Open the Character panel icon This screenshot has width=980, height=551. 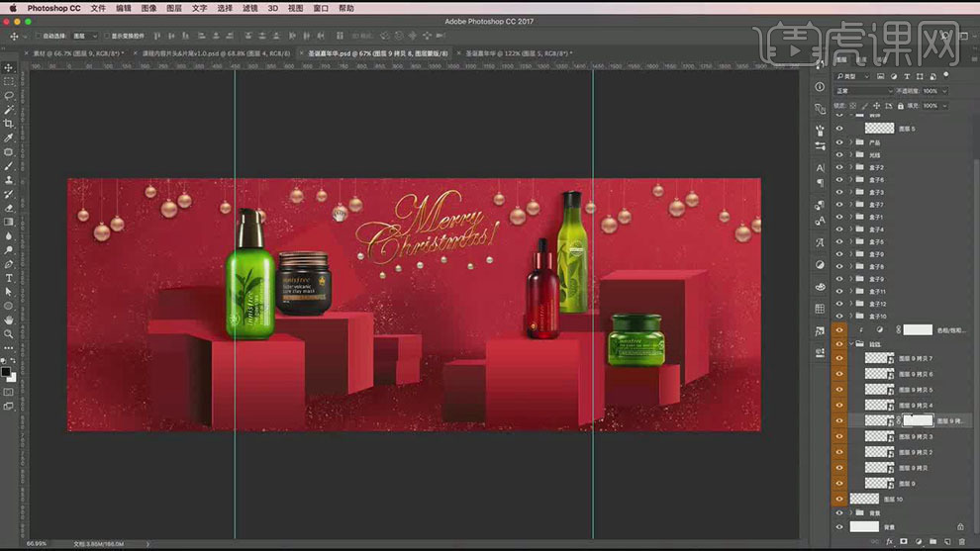tap(820, 167)
